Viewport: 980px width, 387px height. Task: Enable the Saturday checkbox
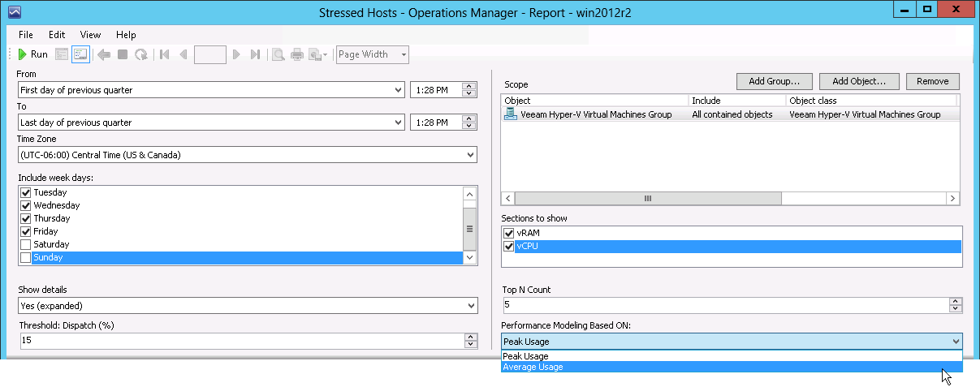pos(25,244)
